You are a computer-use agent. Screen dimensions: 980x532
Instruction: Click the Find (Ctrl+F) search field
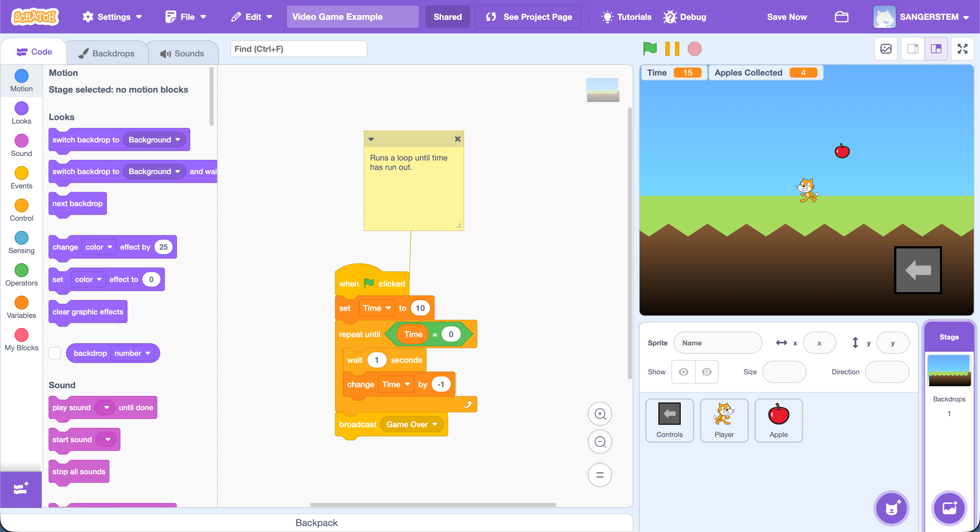click(299, 49)
